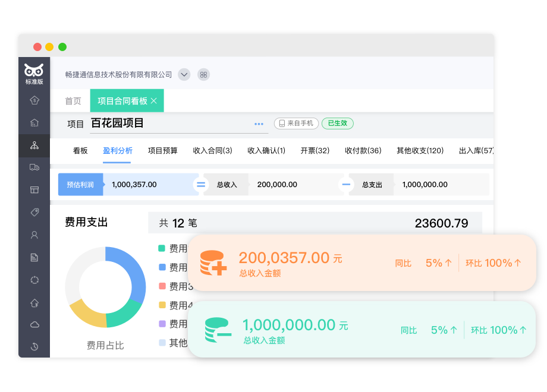
Task: Open the delivery truck sidebar icon
Action: coord(34,167)
